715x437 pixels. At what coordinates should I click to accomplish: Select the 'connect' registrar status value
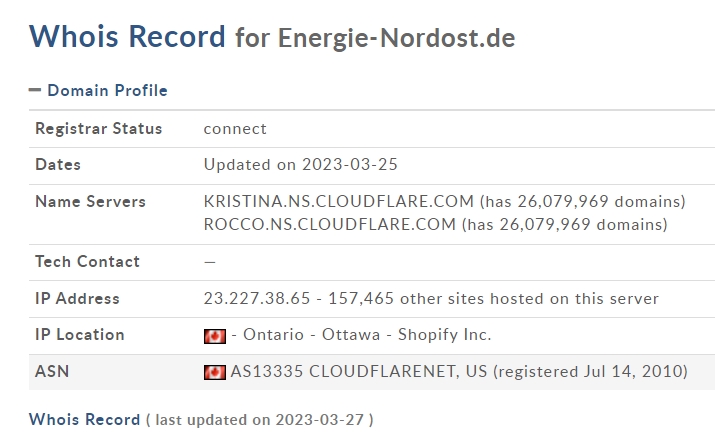[235, 129]
